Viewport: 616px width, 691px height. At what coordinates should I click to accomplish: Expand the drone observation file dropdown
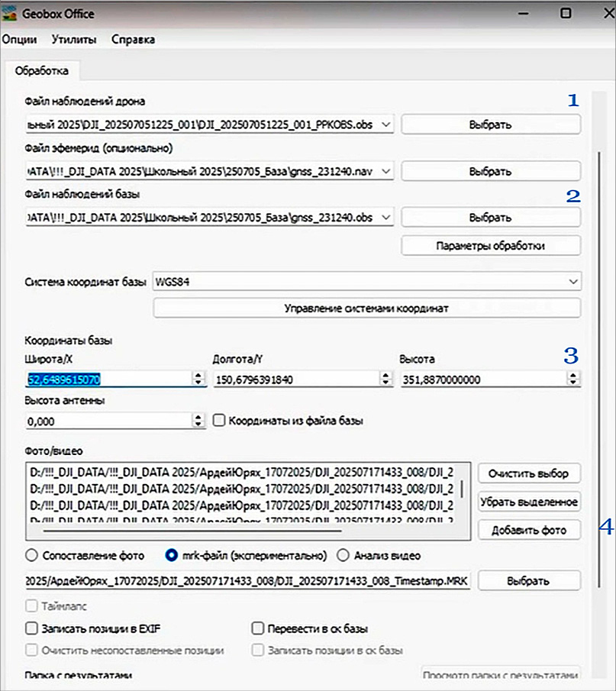pos(385,124)
